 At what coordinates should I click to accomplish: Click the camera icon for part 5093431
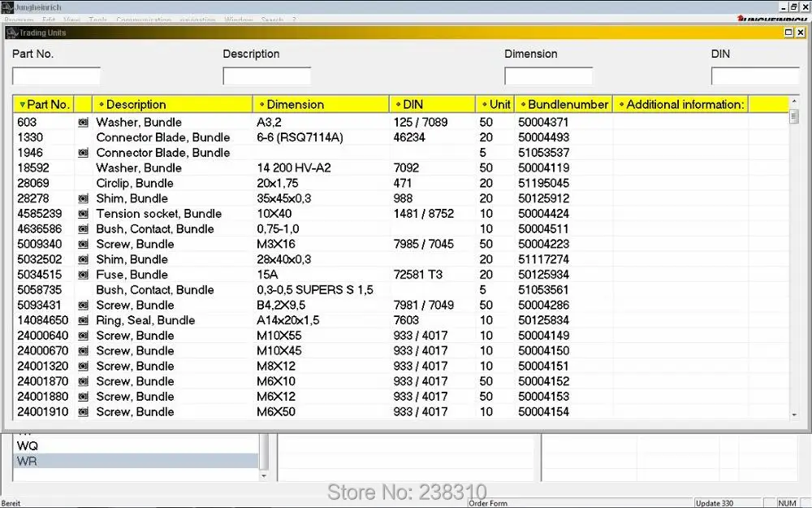83,306
